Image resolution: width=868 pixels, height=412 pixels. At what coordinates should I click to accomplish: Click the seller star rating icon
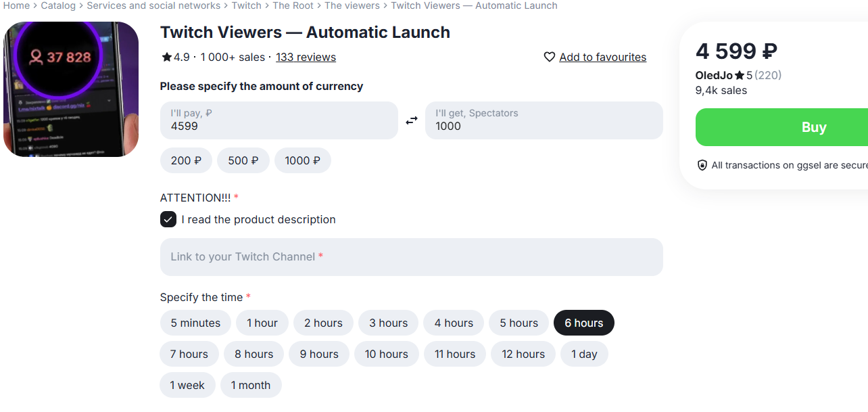pyautogui.click(x=740, y=76)
